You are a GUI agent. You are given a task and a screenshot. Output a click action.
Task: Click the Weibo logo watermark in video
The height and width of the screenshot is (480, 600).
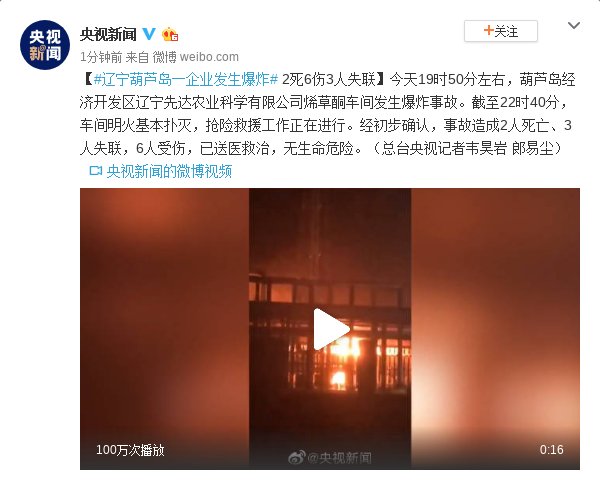[297, 457]
